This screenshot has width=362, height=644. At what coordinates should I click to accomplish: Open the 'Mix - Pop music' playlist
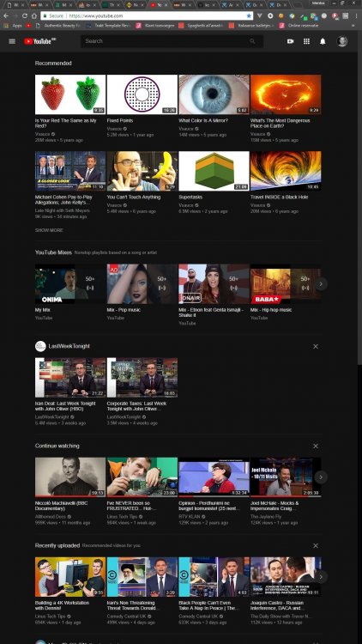tap(142, 284)
